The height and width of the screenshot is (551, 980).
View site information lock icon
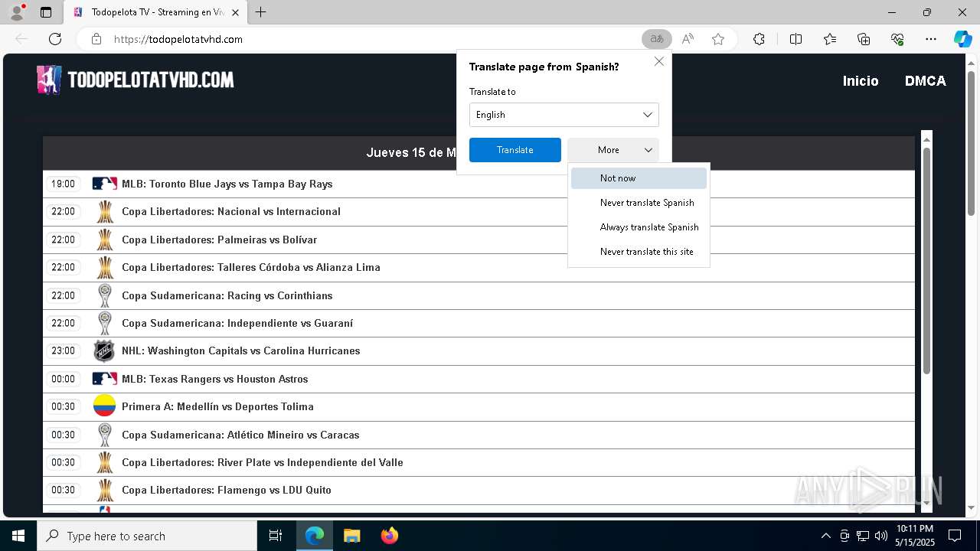96,39
